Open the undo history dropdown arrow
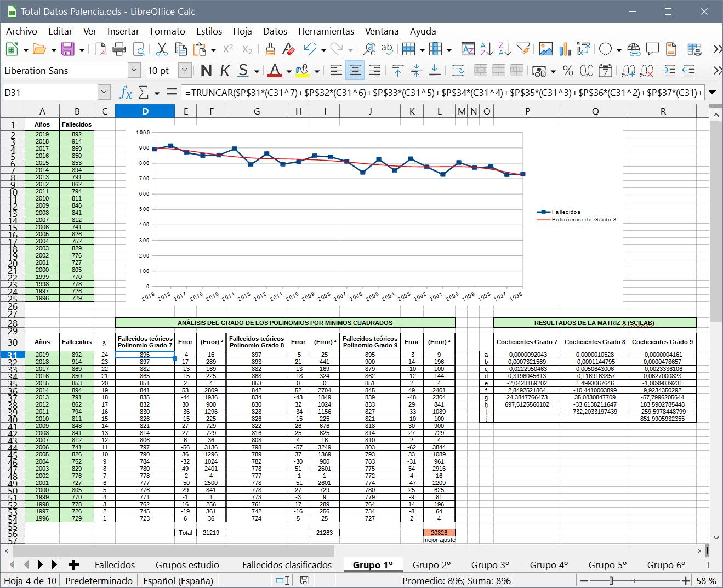The image size is (723, 588). click(323, 50)
